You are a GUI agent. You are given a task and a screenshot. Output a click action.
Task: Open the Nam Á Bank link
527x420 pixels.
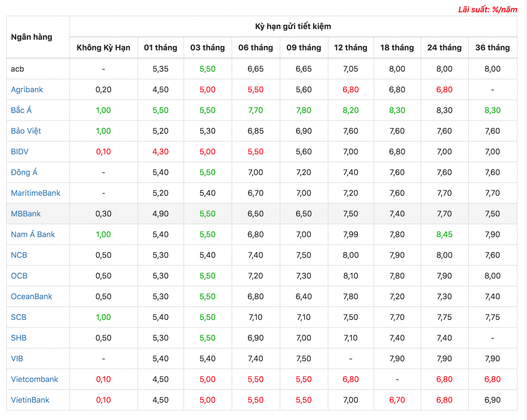33,234
